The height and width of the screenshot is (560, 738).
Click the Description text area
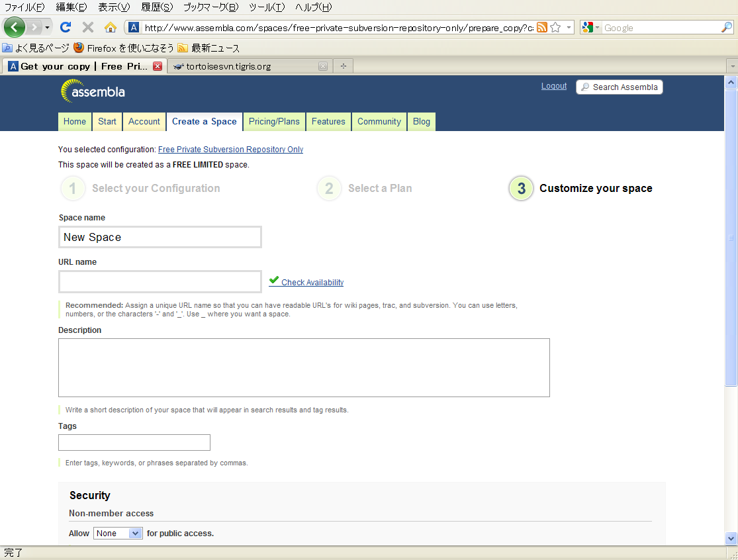coord(304,367)
